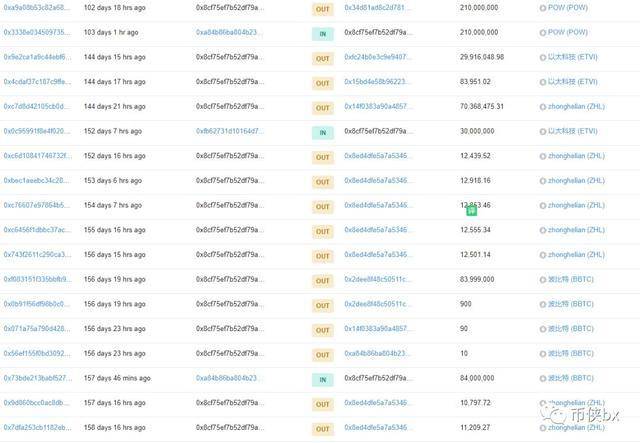Open transaction hash 0xa9a08b53c82a68...

pos(37,8)
